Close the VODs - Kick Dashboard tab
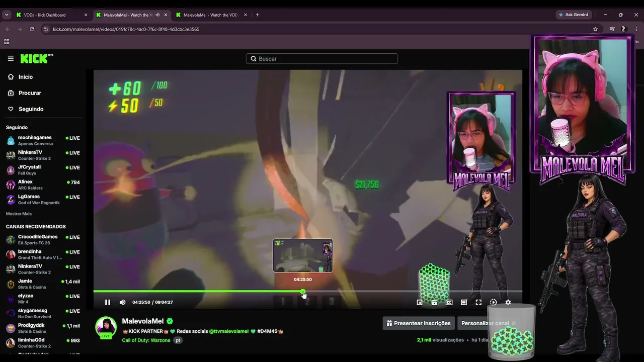This screenshot has width=644, height=362. [86, 15]
